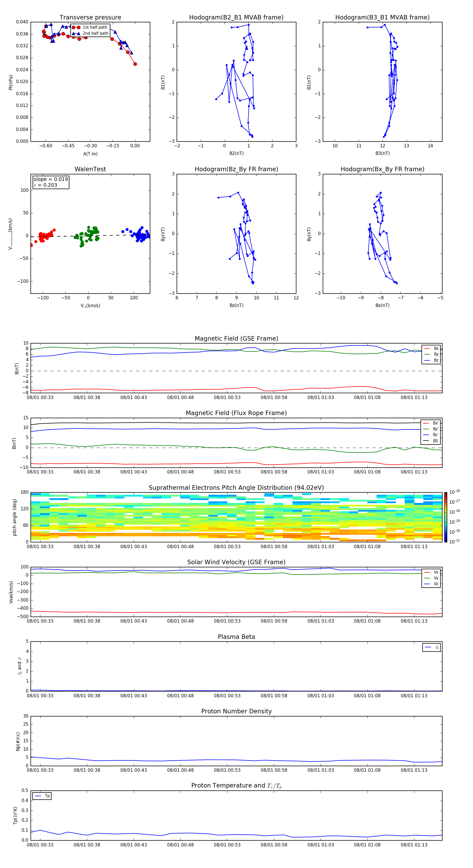Click the "Proton Number Density" heading
This screenshot has width=473, height=868.
(x=236, y=711)
